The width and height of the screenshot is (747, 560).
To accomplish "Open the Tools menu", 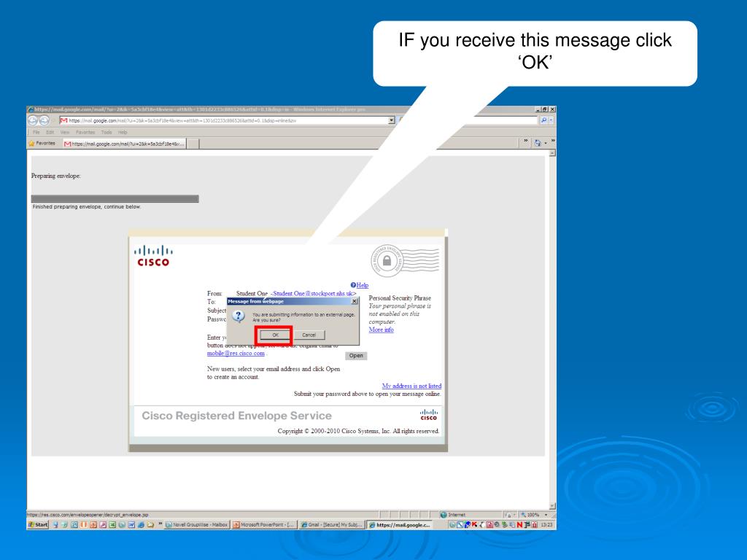I will coord(107,133).
